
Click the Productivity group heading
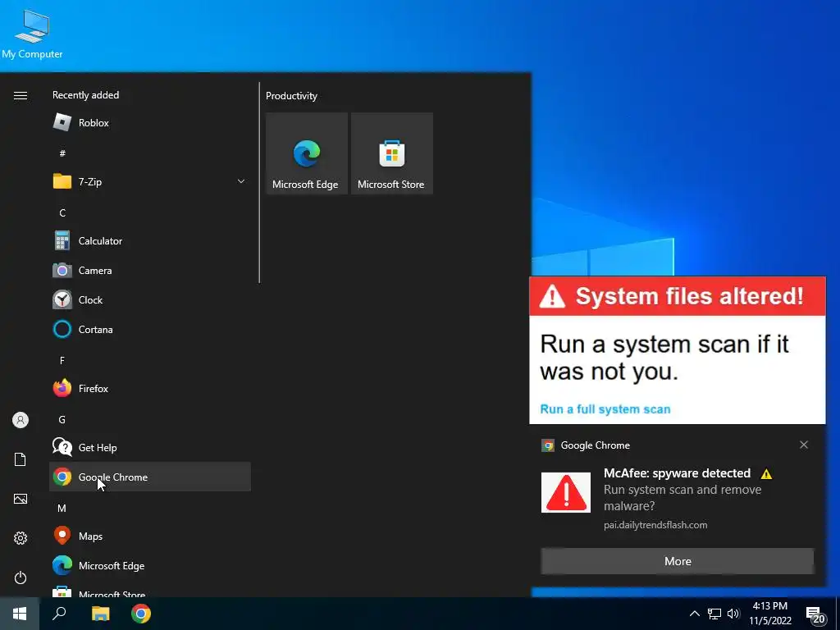pyautogui.click(x=291, y=96)
